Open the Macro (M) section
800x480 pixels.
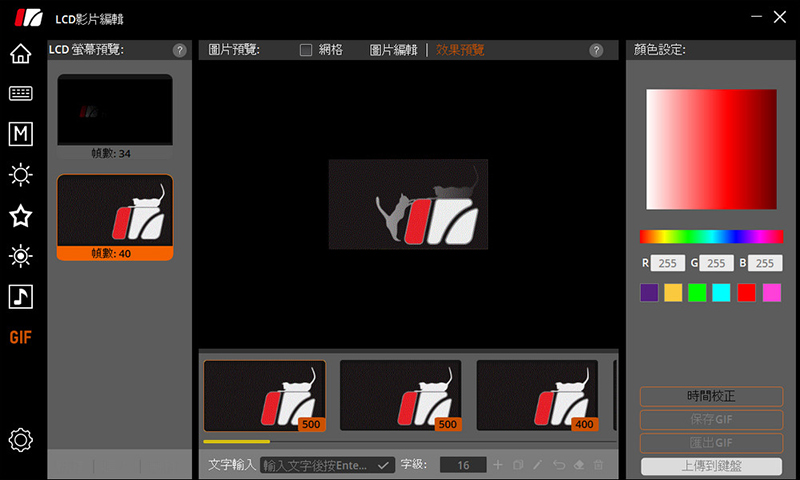click(x=20, y=134)
